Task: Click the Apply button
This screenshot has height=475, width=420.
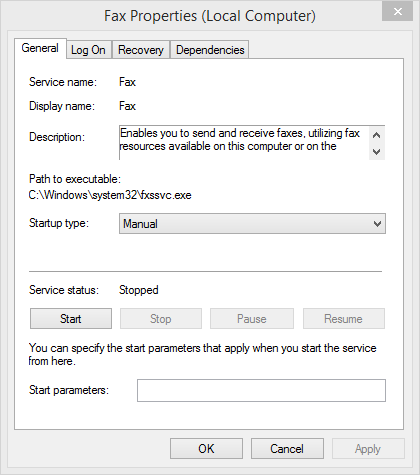Action: pos(368,449)
